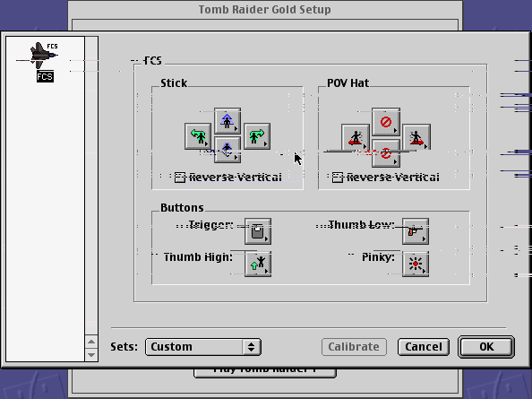
Task: Click the POV Hat right sidestep icon
Action: [x=416, y=137]
